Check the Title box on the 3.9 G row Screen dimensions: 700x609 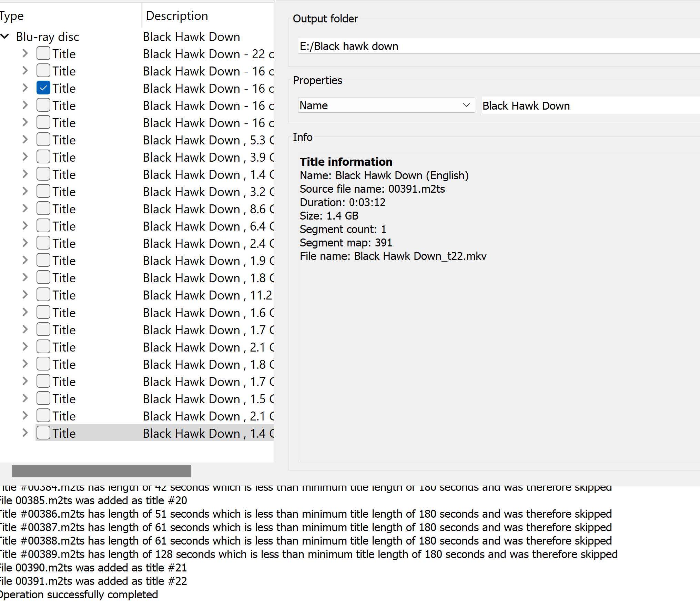[43, 157]
